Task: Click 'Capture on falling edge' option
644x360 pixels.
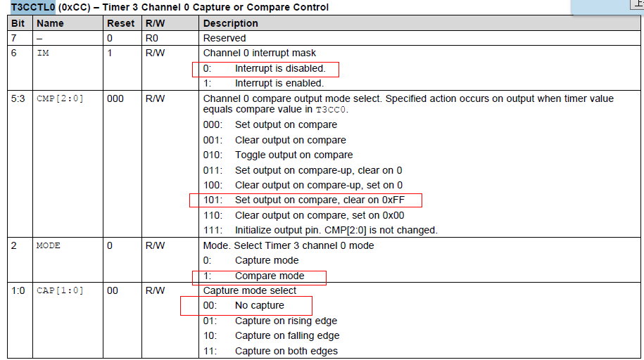Action: point(271,336)
